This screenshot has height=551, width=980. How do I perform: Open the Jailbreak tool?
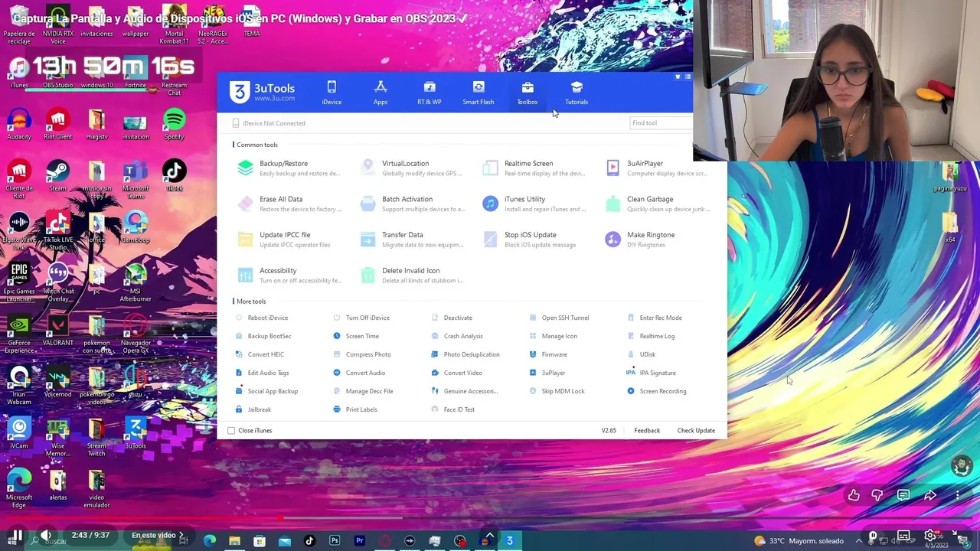coord(253,409)
